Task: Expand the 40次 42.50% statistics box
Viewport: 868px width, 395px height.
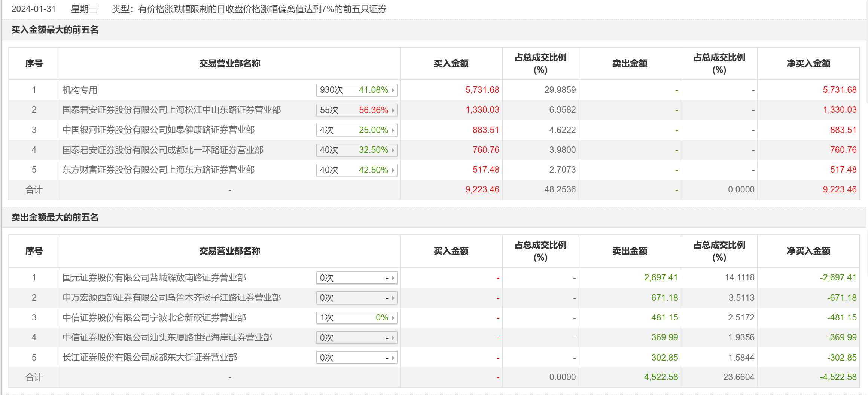Action: click(356, 170)
